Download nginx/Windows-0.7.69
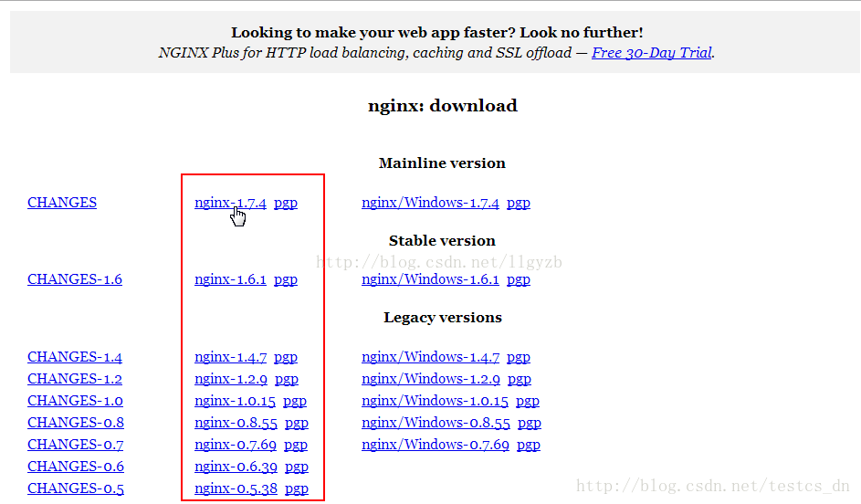 point(435,445)
